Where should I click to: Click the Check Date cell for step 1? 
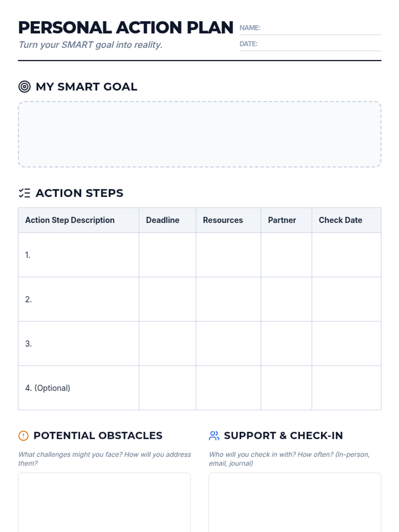pos(346,255)
